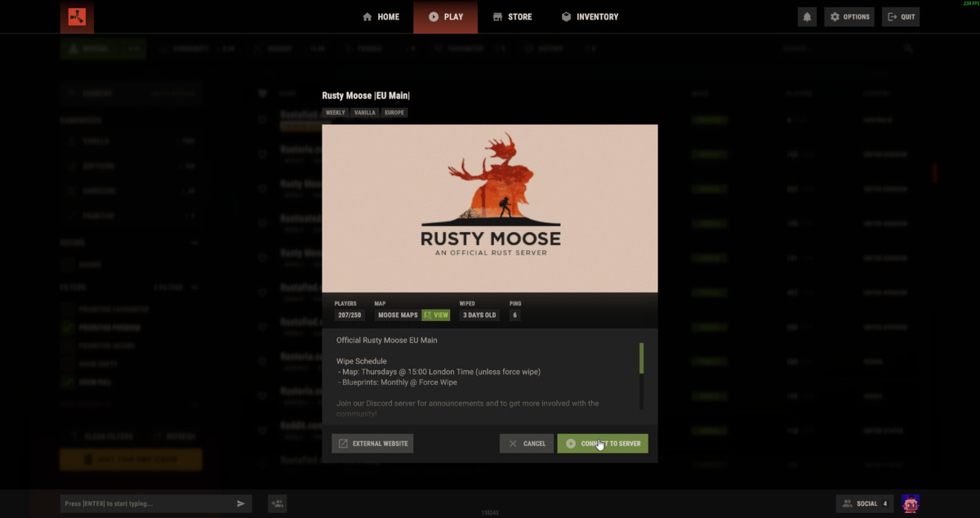Open the Inventory page
Viewport: 980px width, 518px height.
point(590,16)
